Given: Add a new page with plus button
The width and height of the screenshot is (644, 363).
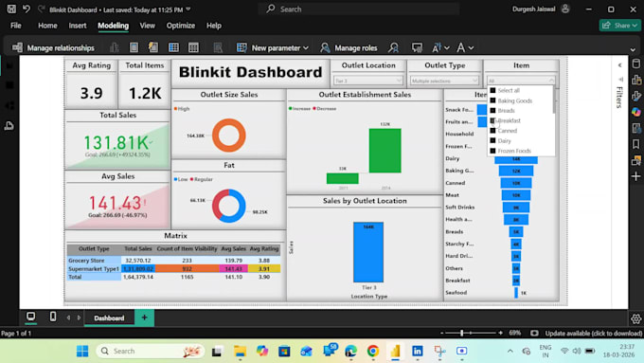Looking at the screenshot, I should [x=144, y=318].
